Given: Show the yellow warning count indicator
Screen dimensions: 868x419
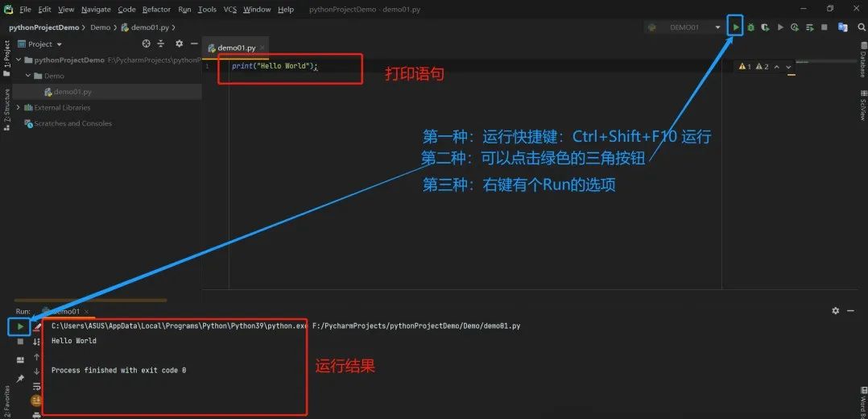Looking at the screenshot, I should click(x=745, y=67).
